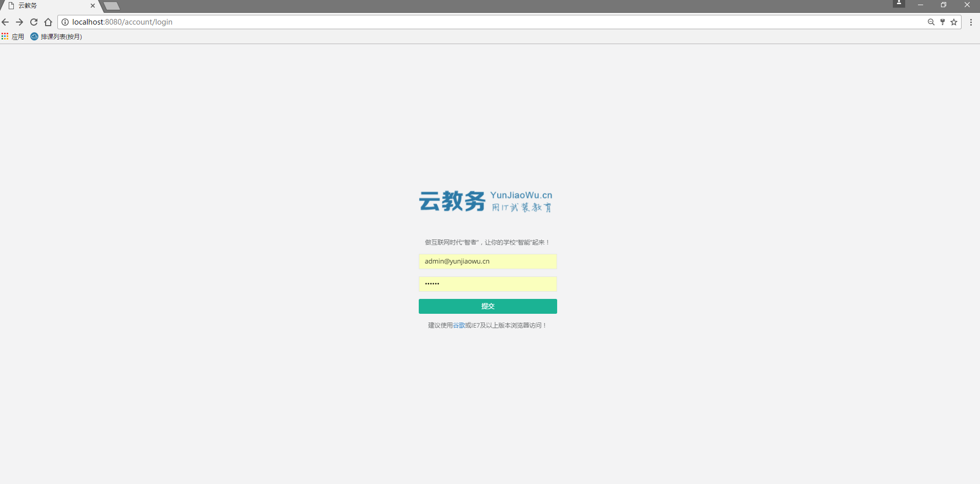Reload the login page
Screen dimensions: 980x484
click(34, 22)
